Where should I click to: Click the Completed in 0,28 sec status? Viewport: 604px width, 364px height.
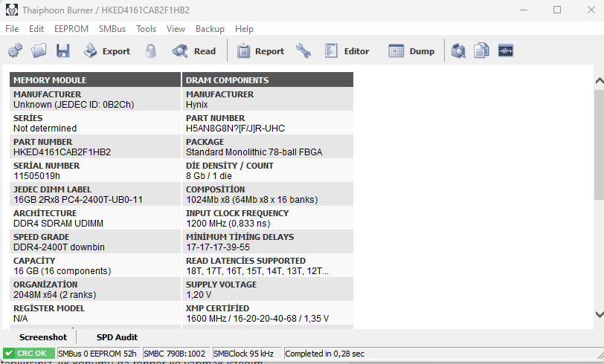point(324,354)
